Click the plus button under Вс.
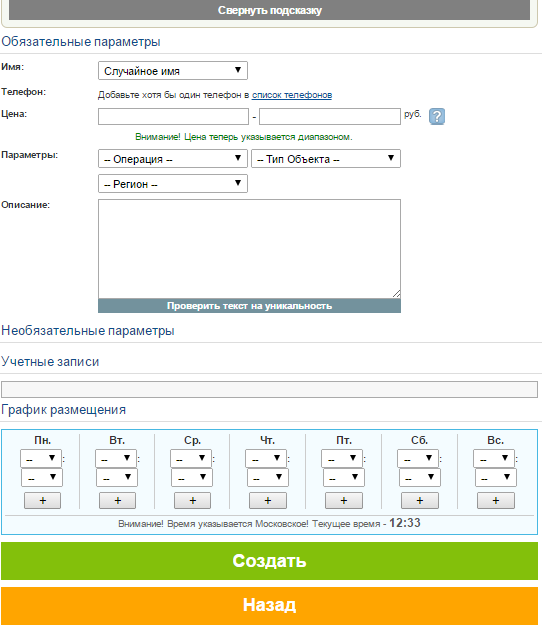Screen dimensions: 543x631 click(496, 501)
